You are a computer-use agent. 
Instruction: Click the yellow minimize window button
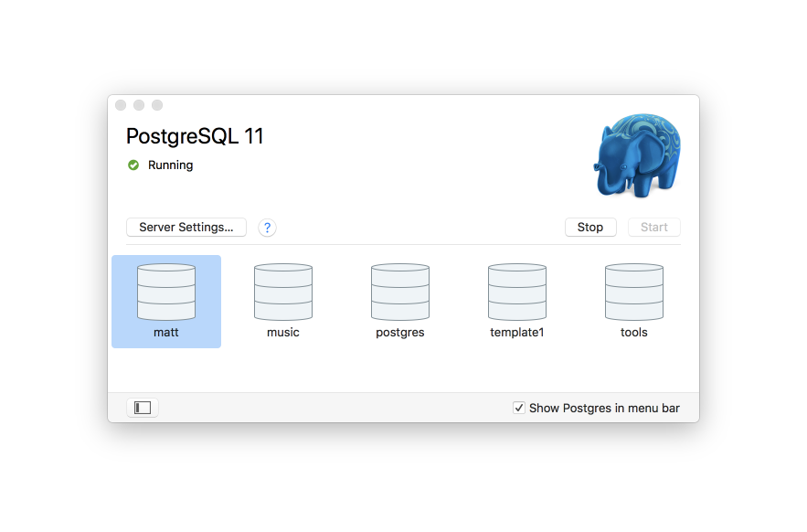(x=138, y=105)
